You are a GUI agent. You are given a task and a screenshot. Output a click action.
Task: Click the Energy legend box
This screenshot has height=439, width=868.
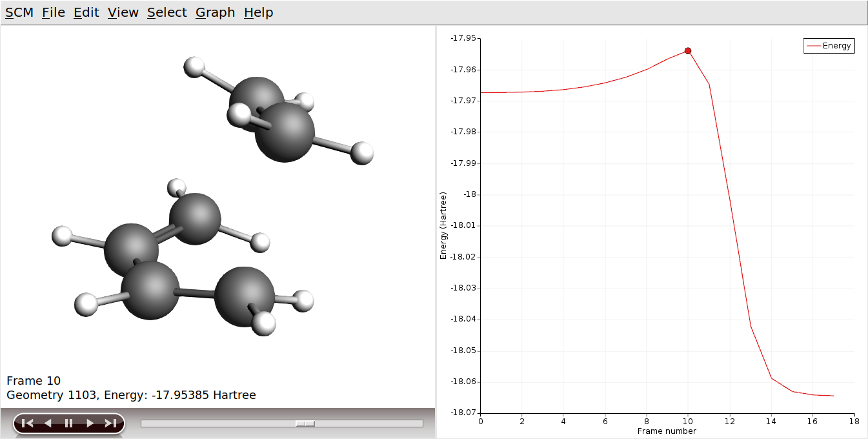829,46
